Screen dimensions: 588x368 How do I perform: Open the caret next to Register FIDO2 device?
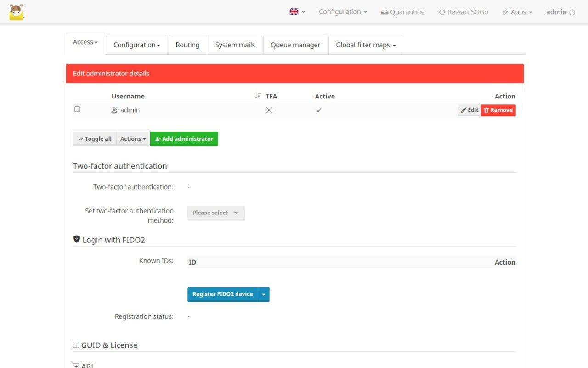pyautogui.click(x=263, y=294)
